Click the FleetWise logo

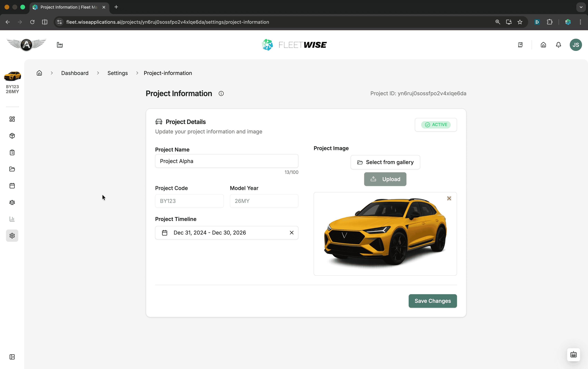(x=294, y=45)
